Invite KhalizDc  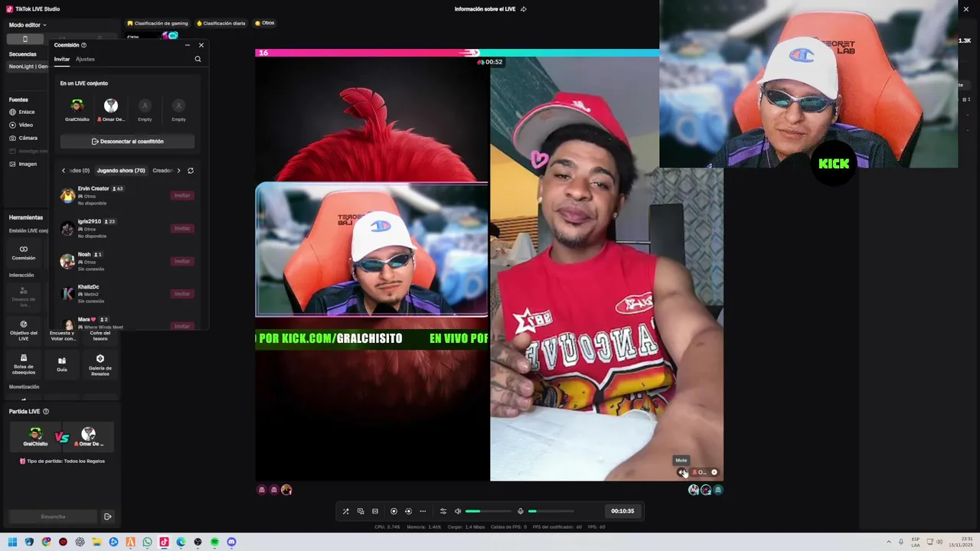(182, 294)
